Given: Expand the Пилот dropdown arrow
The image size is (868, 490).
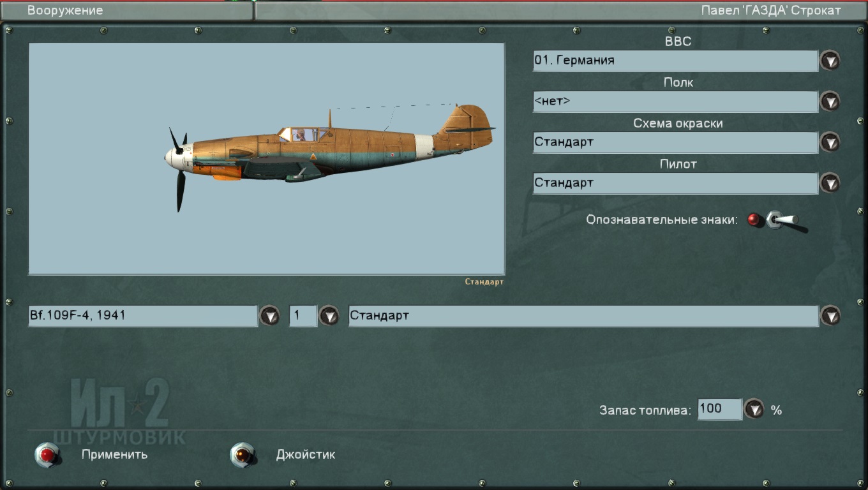Looking at the screenshot, I should pyautogui.click(x=830, y=183).
